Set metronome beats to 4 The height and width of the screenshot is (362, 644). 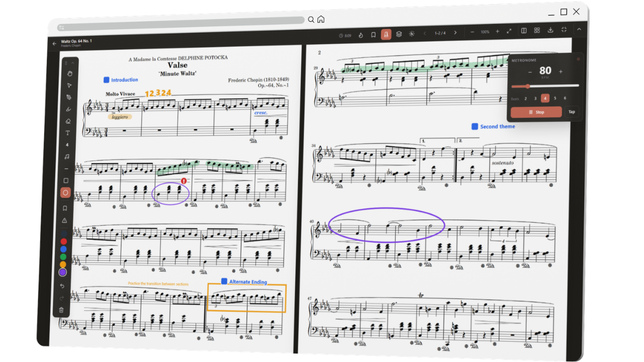(x=545, y=98)
